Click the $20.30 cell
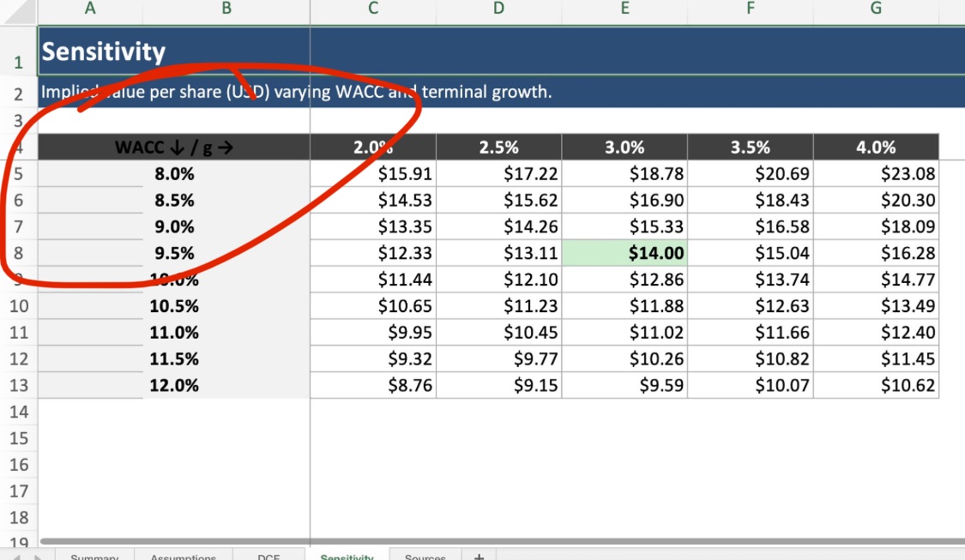Screen dimensions: 965x560 coord(876,200)
